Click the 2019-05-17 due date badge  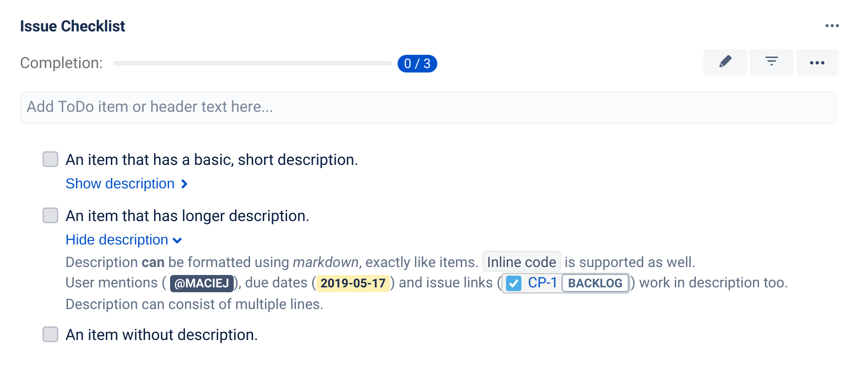(353, 283)
